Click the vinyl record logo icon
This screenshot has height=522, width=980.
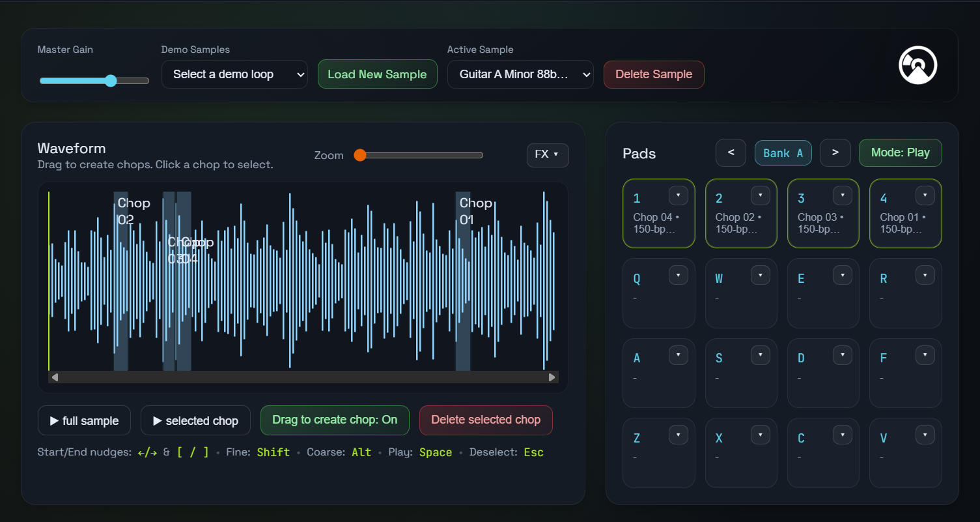pyautogui.click(x=917, y=65)
